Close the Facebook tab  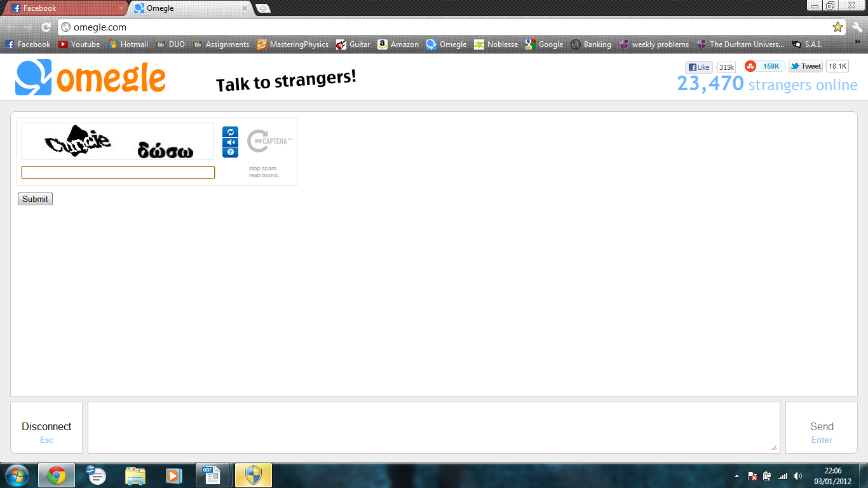pyautogui.click(x=121, y=8)
